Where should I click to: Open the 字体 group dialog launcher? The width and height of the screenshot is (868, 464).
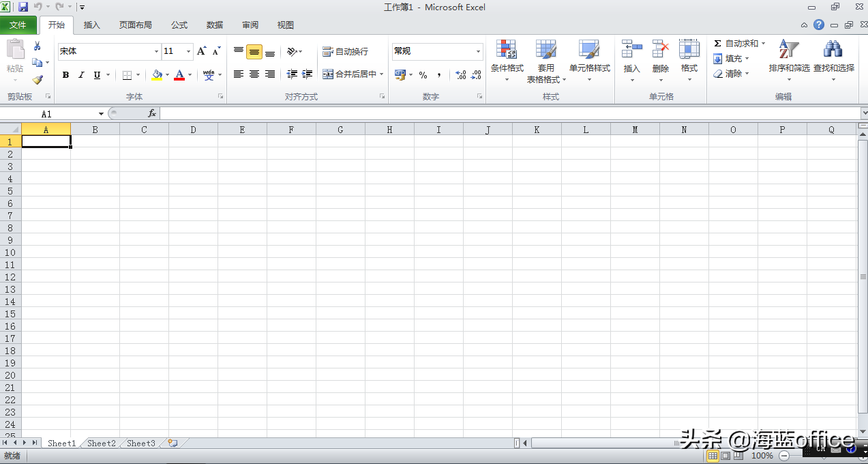click(x=220, y=97)
